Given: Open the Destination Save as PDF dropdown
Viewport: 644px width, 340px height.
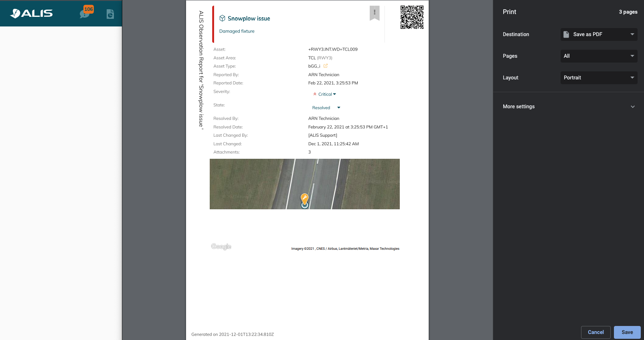Looking at the screenshot, I should pyautogui.click(x=599, y=34).
